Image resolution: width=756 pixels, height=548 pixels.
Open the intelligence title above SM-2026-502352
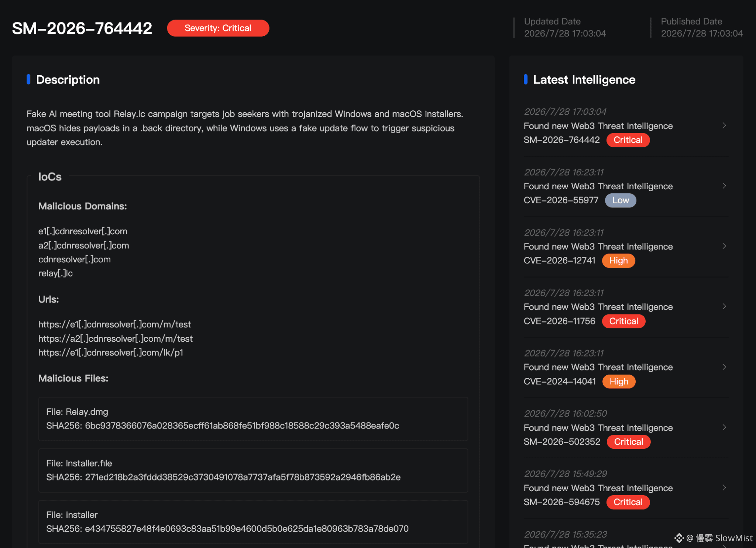598,428
